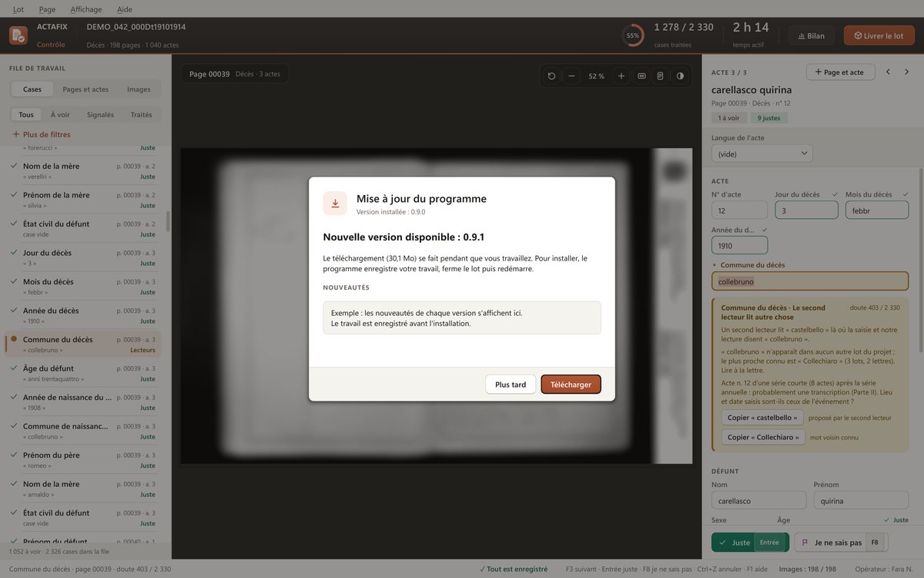924x578 pixels.
Task: Click the download icon in the update dialog
Action: (335, 203)
